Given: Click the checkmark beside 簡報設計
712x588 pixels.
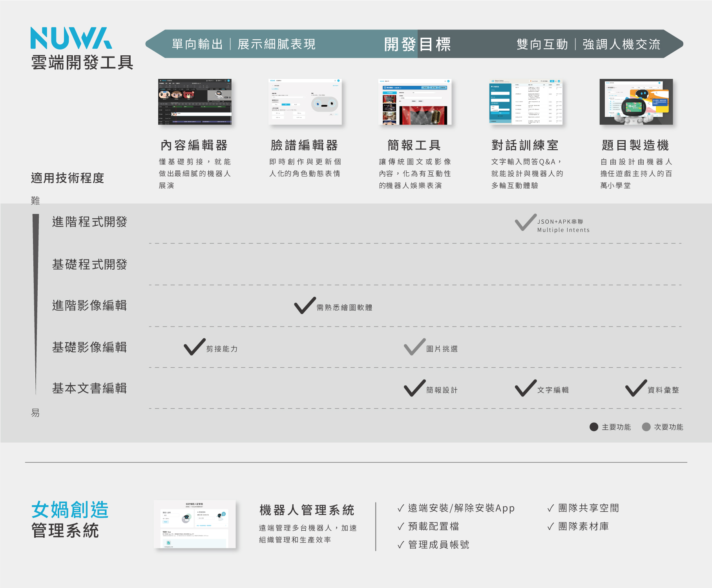Looking at the screenshot, I should coord(415,388).
